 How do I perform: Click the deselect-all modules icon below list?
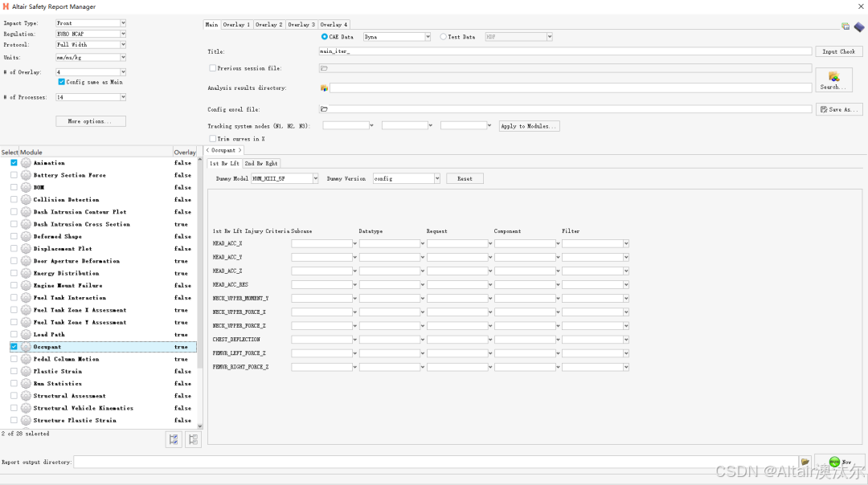pos(193,440)
